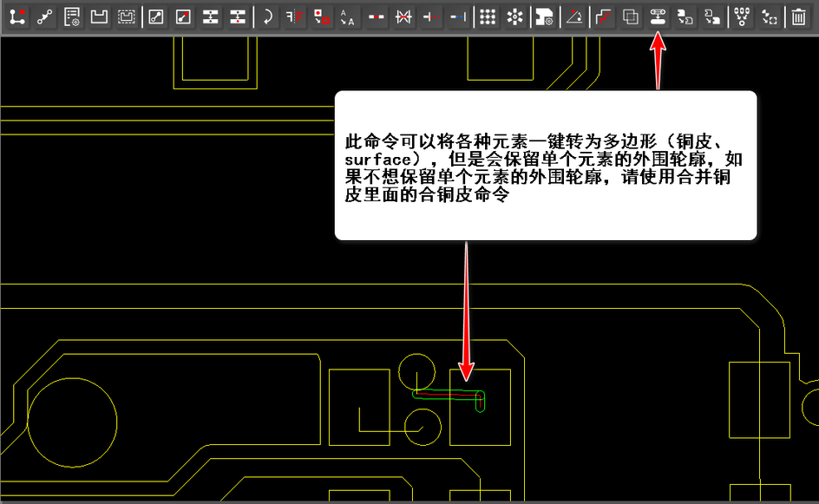Select the boxed line segment icon

click(155, 16)
